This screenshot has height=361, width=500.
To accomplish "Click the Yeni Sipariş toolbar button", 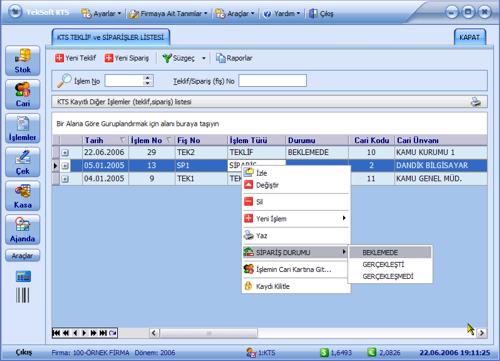I will point(127,58).
